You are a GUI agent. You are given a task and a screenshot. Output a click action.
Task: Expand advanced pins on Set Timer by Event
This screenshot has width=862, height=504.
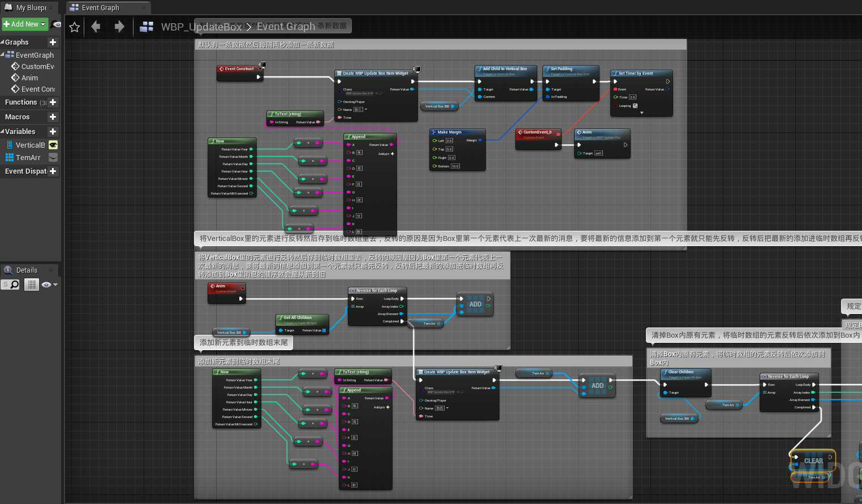click(642, 113)
